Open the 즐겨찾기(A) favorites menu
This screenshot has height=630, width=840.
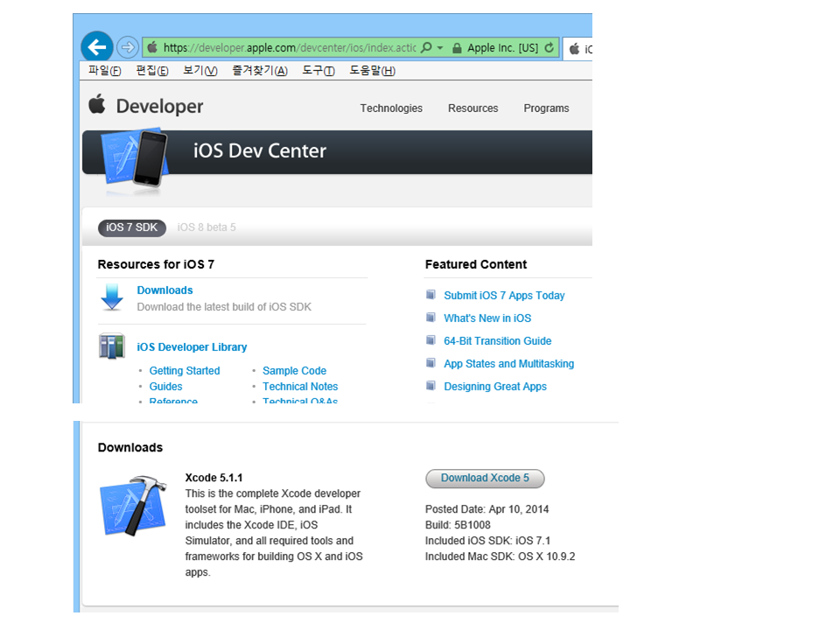click(x=259, y=71)
